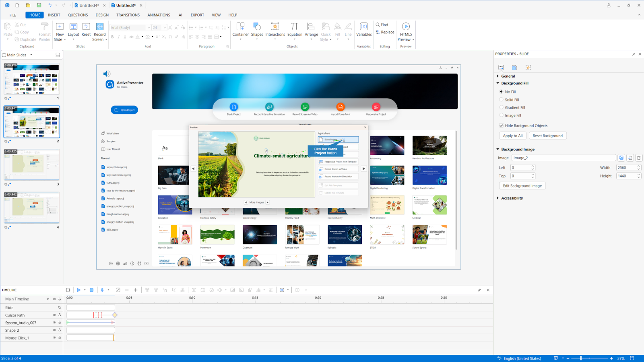Select the Solid Fill radio option
Viewport: 644px width, 362px height.
(x=502, y=100)
